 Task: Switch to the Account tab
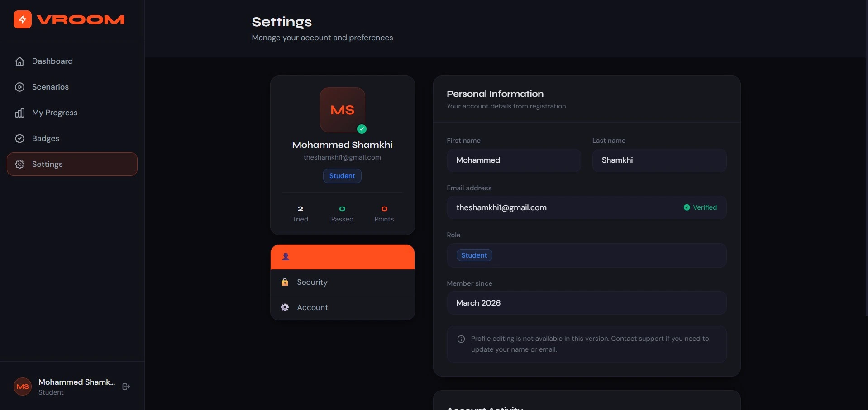coord(342,307)
